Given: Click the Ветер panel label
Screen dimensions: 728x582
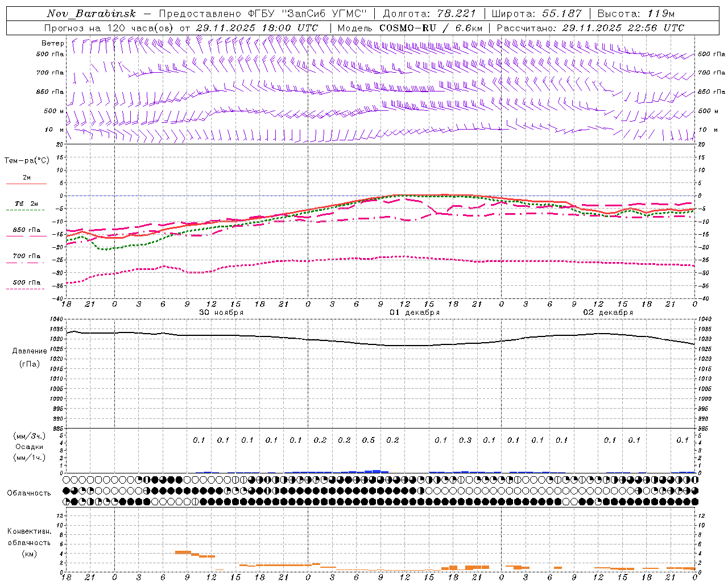Looking at the screenshot, I should pos(52,43).
